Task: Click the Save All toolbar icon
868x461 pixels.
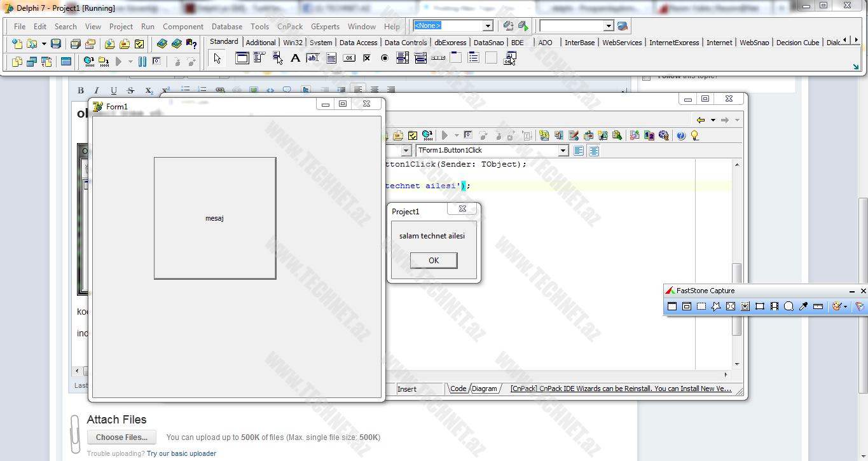Action: (74, 44)
